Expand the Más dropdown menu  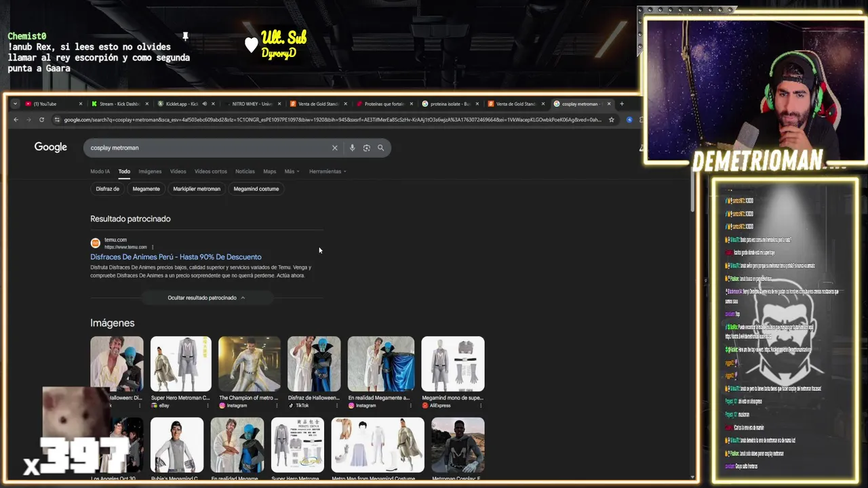coord(292,171)
